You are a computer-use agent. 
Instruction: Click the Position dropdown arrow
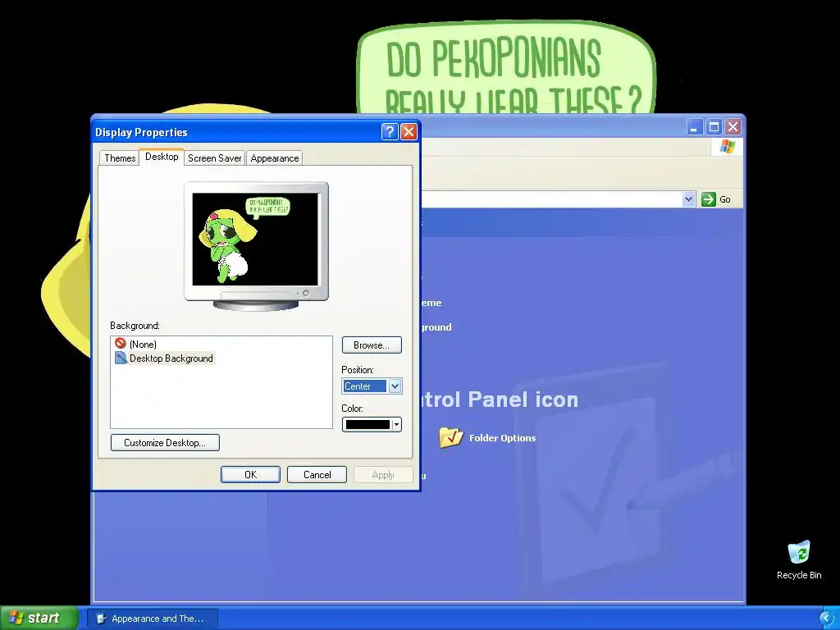[x=395, y=386]
